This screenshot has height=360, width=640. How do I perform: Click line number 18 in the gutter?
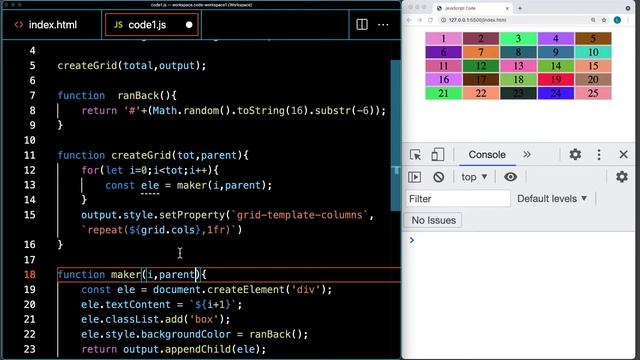coord(30,275)
